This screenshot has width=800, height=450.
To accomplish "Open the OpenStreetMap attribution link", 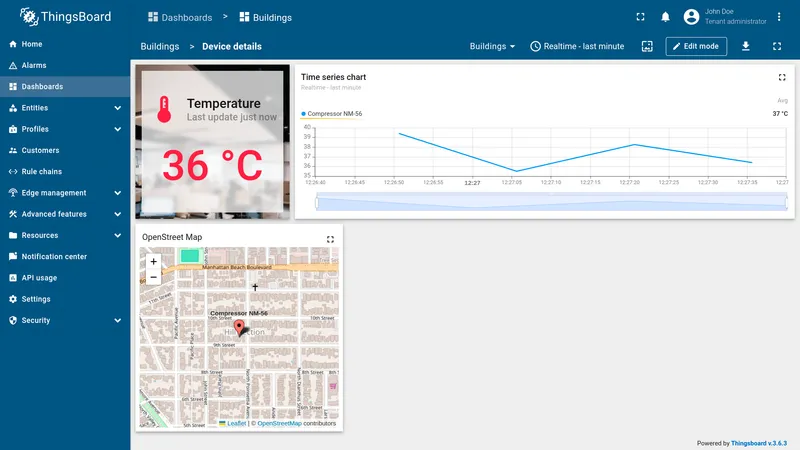I will 280,423.
